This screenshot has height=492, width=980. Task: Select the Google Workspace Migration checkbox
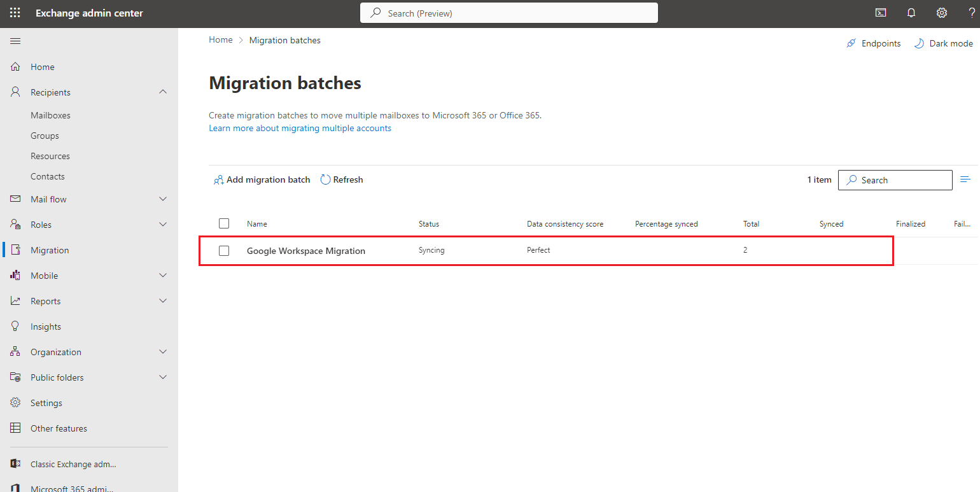click(x=224, y=251)
